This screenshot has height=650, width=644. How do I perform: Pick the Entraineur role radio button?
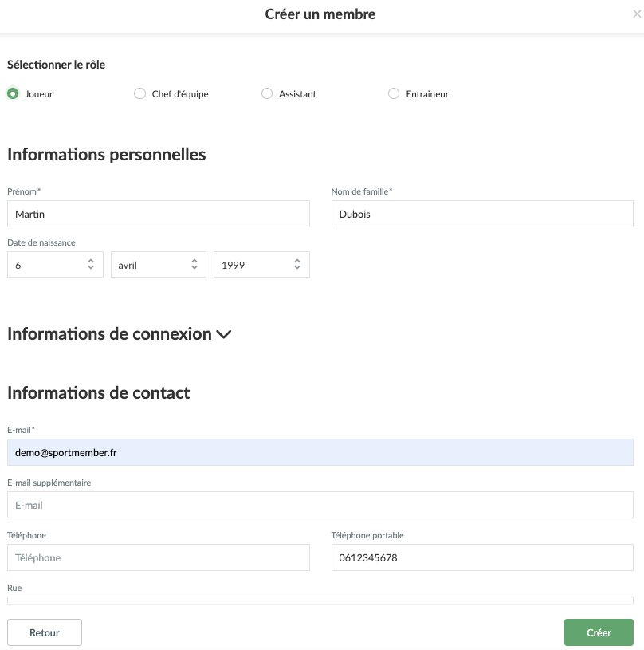coord(394,93)
